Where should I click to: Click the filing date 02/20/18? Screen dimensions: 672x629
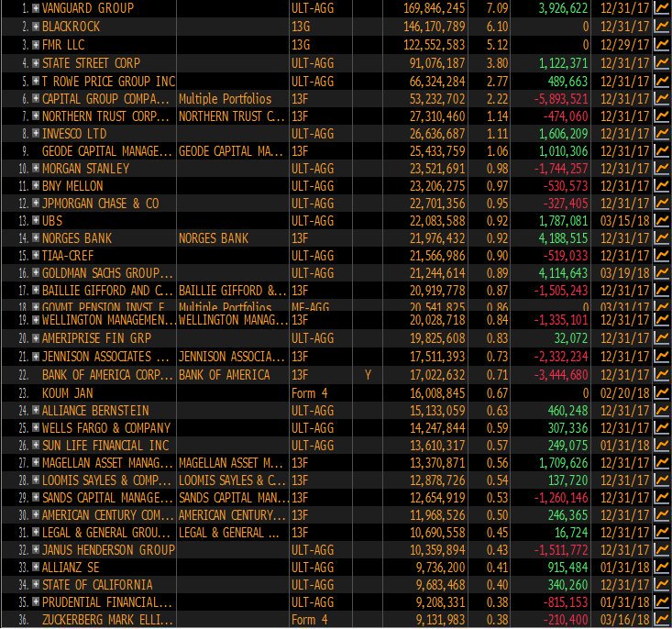click(x=625, y=393)
